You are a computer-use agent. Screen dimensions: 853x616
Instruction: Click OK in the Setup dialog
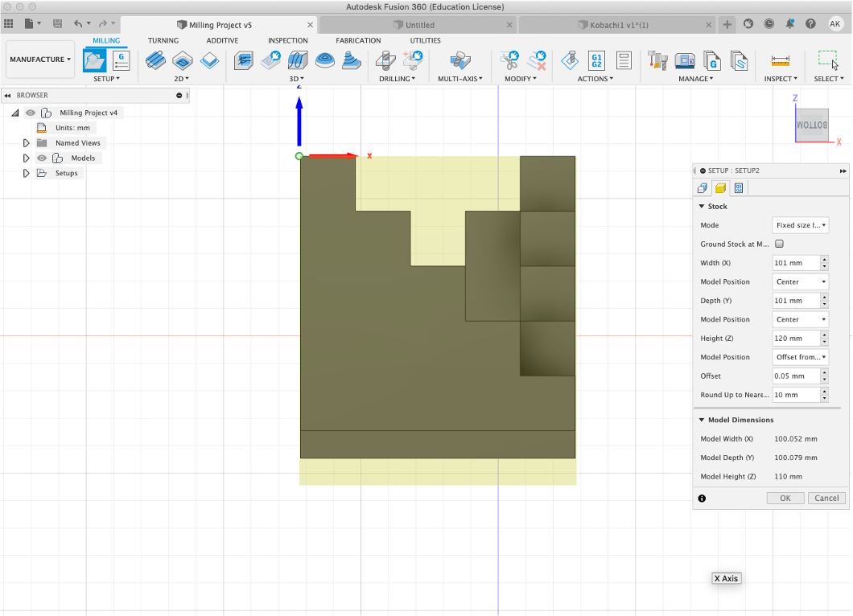point(785,498)
